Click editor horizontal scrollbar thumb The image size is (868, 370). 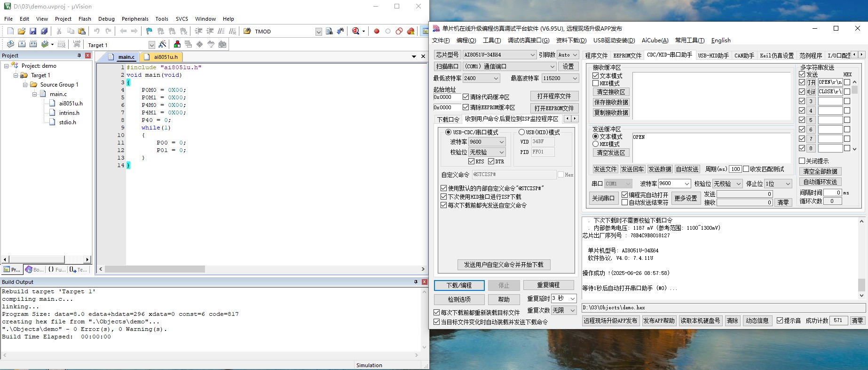(155, 269)
